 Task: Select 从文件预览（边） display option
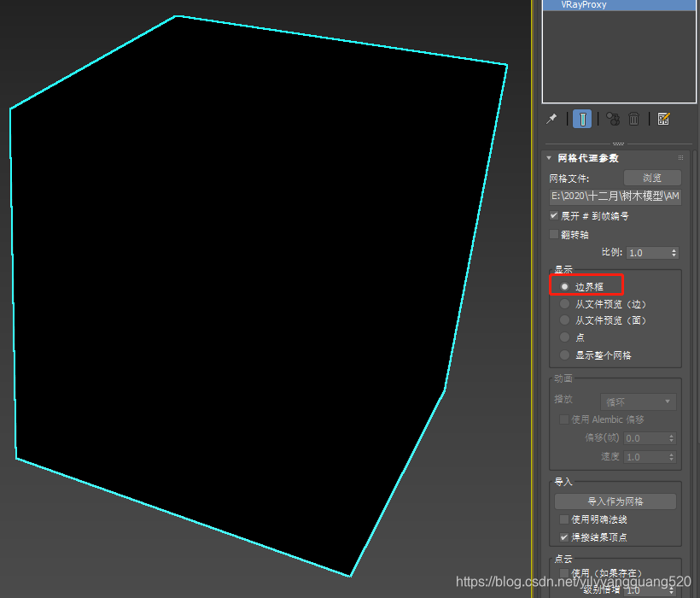565,304
